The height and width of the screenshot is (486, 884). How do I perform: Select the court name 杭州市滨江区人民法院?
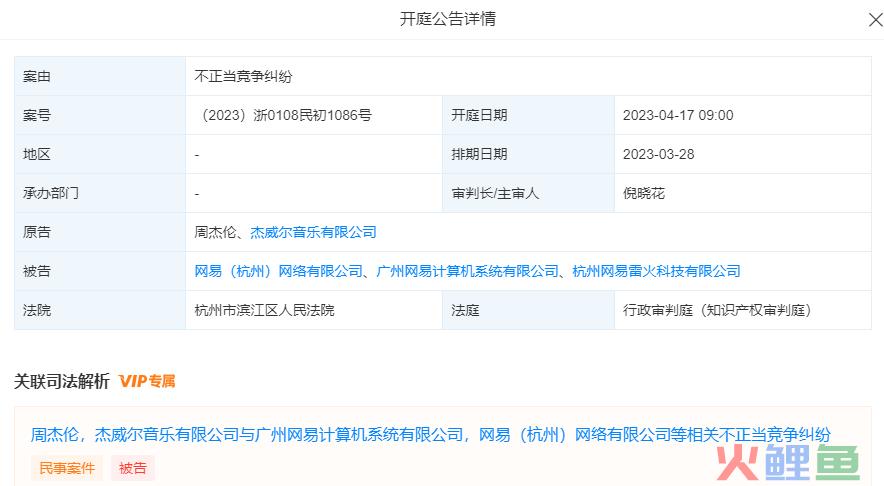(x=264, y=310)
